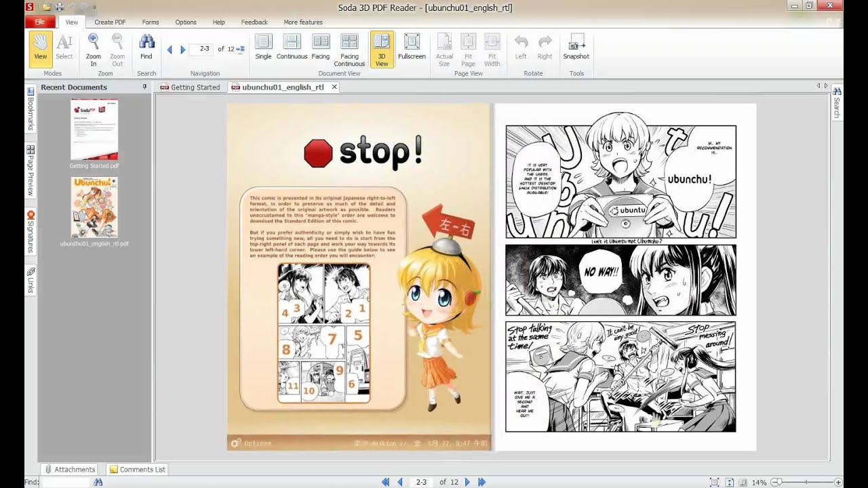
Task: Go to next page in ribbon Navigation
Action: (183, 49)
